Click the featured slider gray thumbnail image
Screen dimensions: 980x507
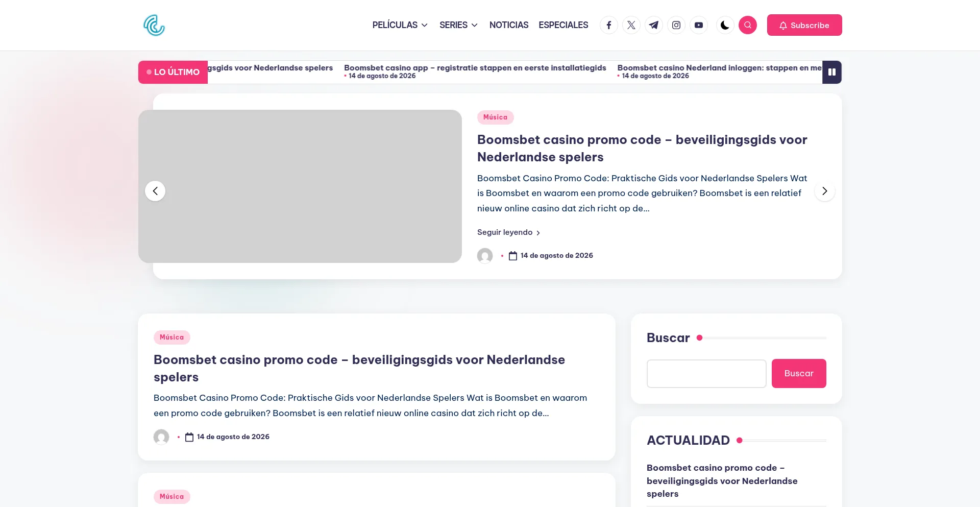[x=300, y=186]
